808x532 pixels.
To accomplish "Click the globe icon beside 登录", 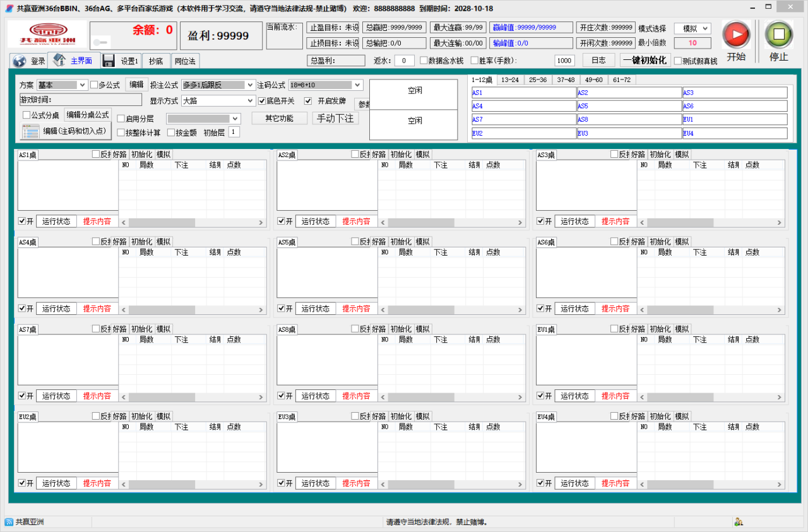I will 20,61.
